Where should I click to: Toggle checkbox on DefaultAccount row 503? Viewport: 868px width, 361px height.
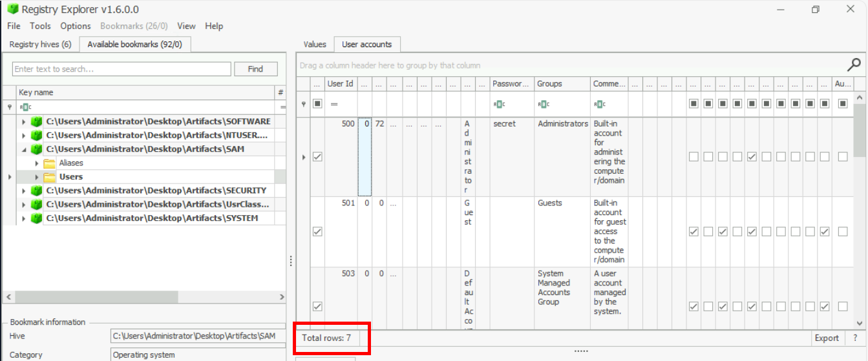pos(317,306)
